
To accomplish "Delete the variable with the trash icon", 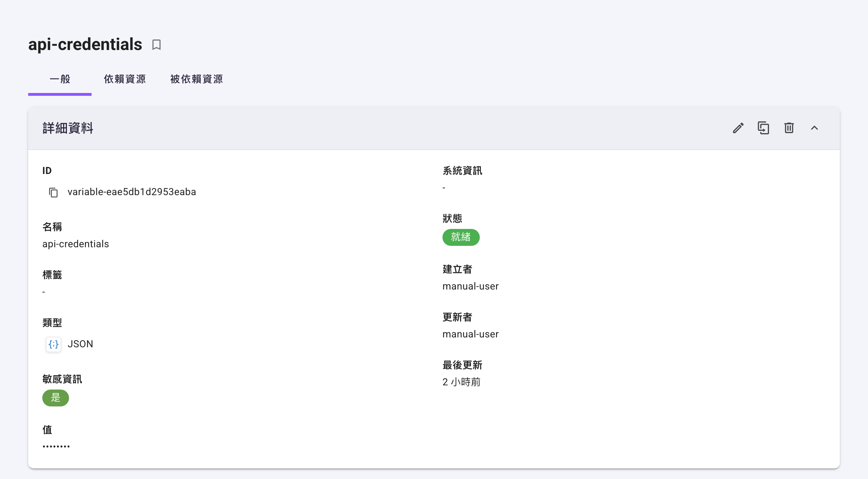I will pos(789,128).
